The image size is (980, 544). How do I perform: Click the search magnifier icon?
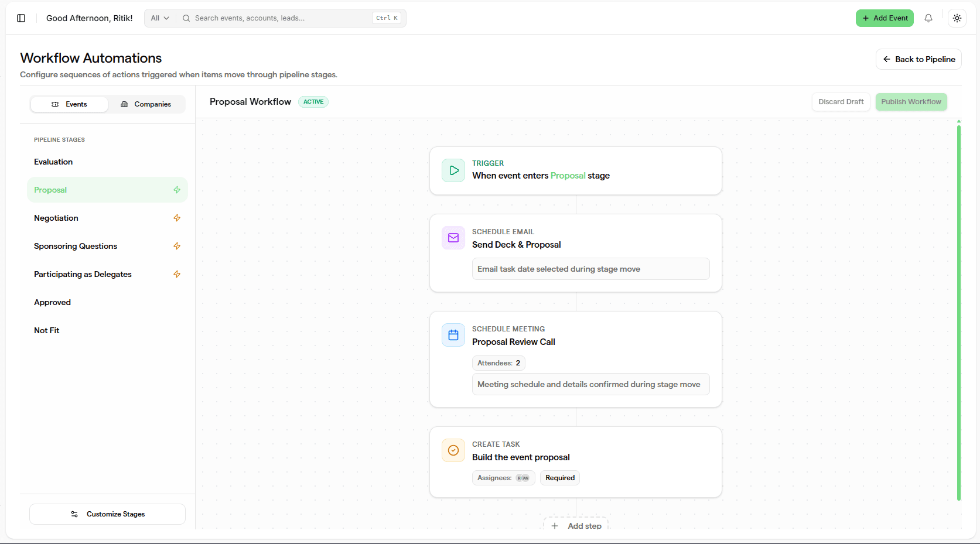pos(186,18)
